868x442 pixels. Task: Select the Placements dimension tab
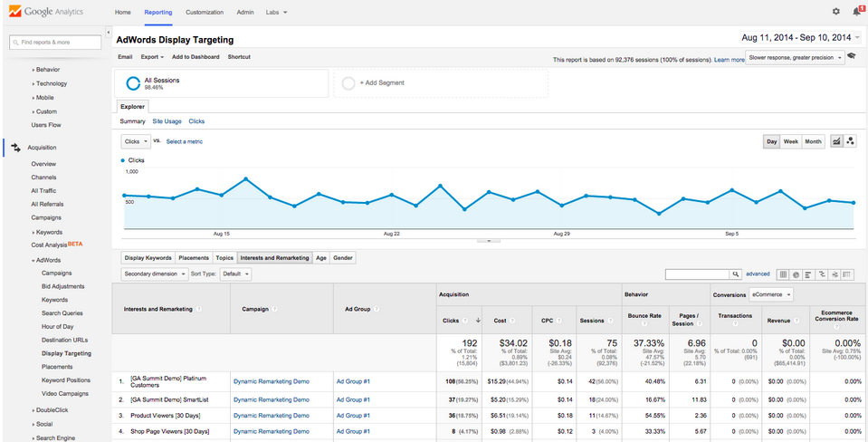coord(194,258)
